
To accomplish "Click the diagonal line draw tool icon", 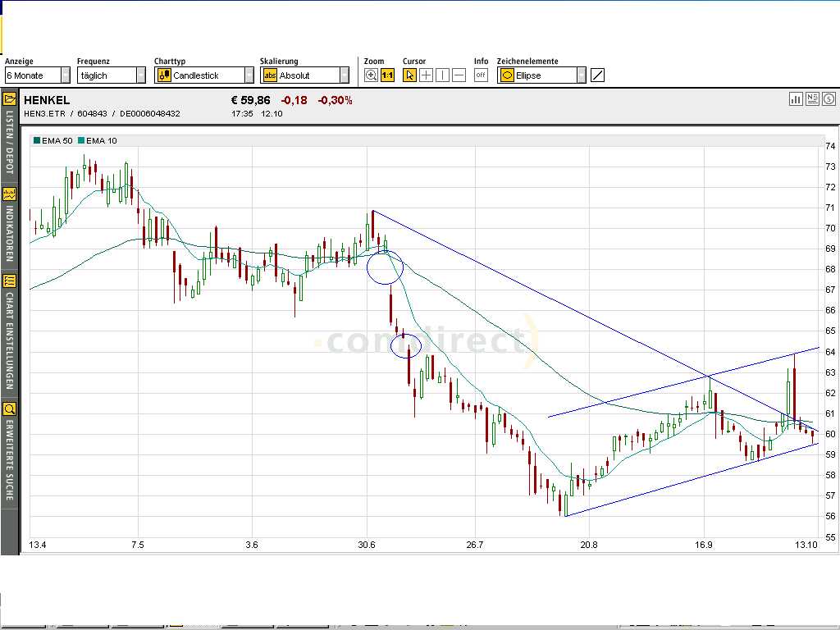I will pyautogui.click(x=597, y=75).
